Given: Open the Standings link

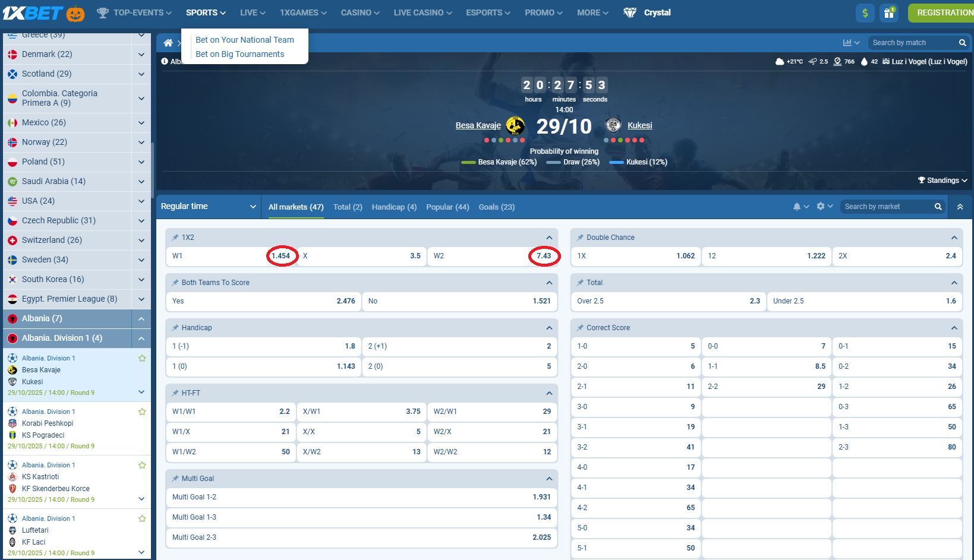Looking at the screenshot, I should (942, 180).
